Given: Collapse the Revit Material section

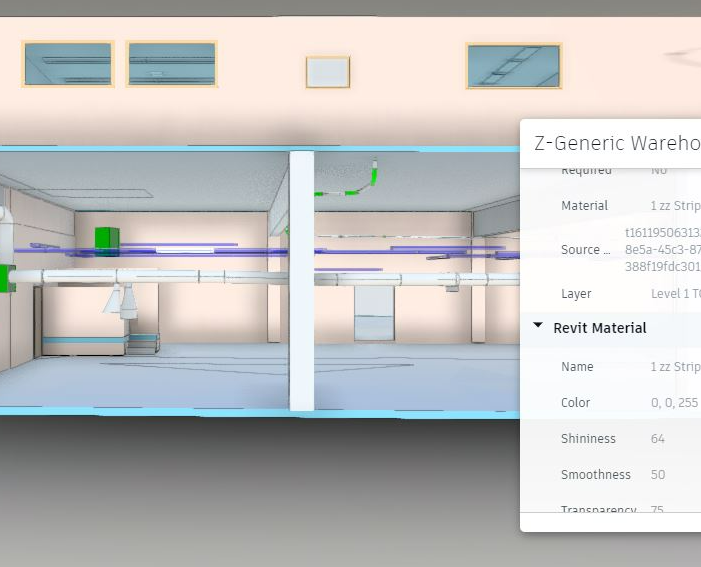Looking at the screenshot, I should pos(538,326).
